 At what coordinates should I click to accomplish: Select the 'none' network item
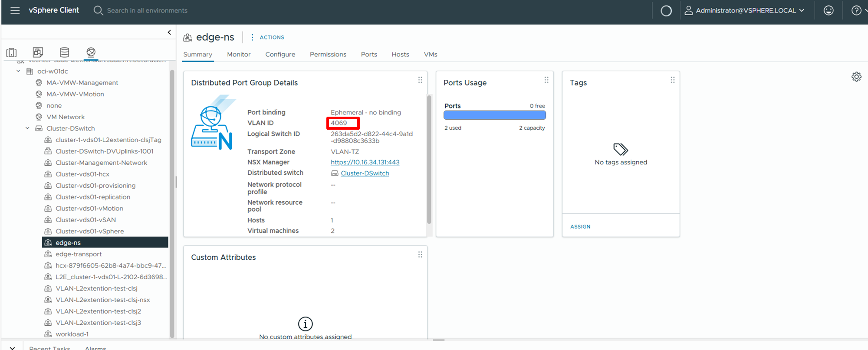[x=54, y=105]
